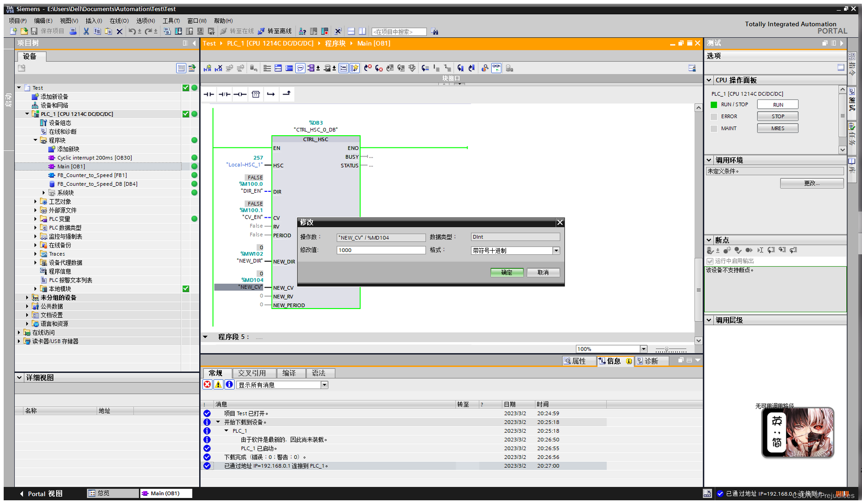Click the Compile icon in main toolbar

[x=167, y=31]
